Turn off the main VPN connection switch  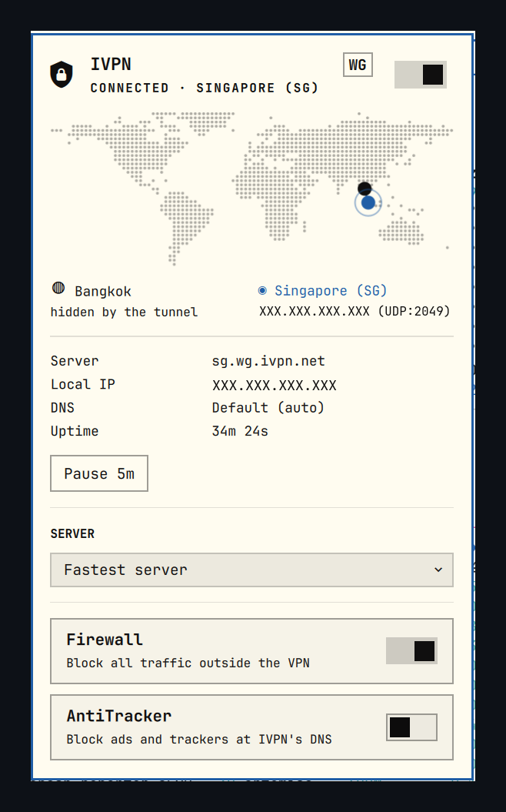point(420,75)
